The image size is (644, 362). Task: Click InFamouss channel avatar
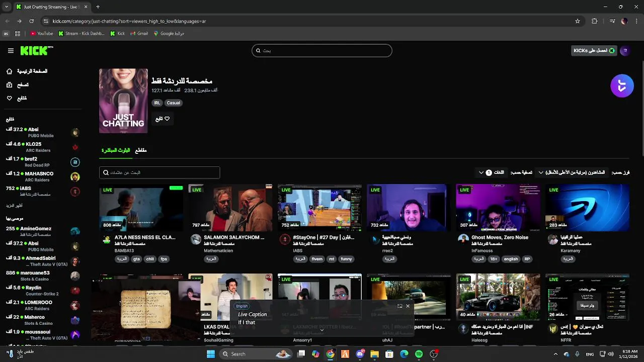[x=463, y=239]
